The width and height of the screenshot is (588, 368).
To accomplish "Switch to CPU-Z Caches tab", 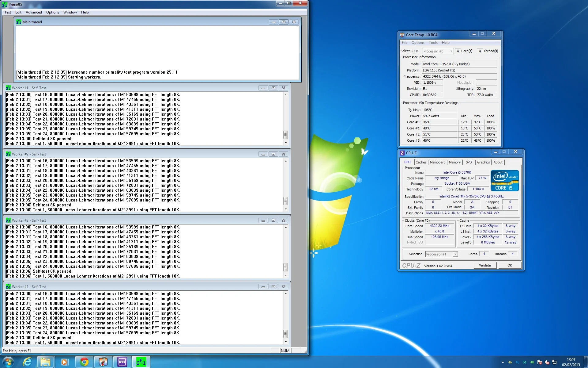I will (x=421, y=162).
